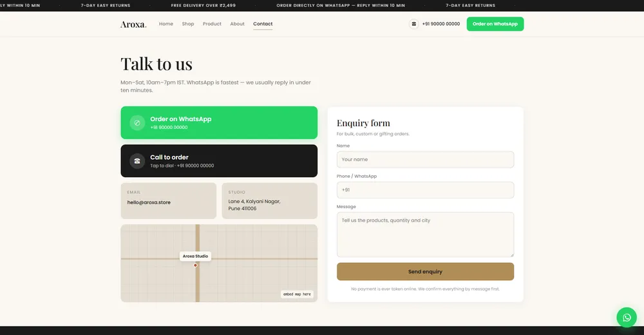This screenshot has width=644, height=335.
Task: Open the floating WhatsApp chat bubble
Action: point(627,318)
